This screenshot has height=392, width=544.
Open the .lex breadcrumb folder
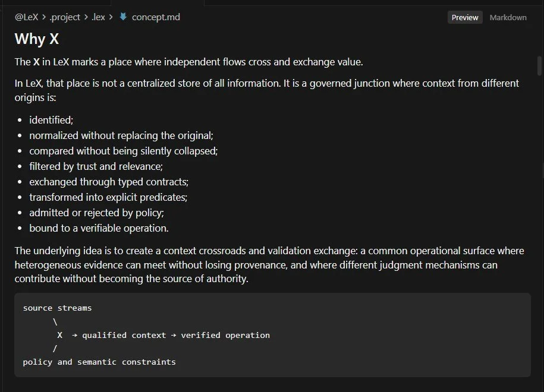point(98,17)
